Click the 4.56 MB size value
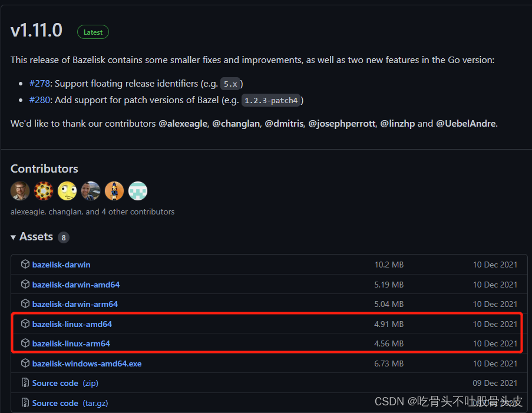532x413 pixels. coord(389,343)
